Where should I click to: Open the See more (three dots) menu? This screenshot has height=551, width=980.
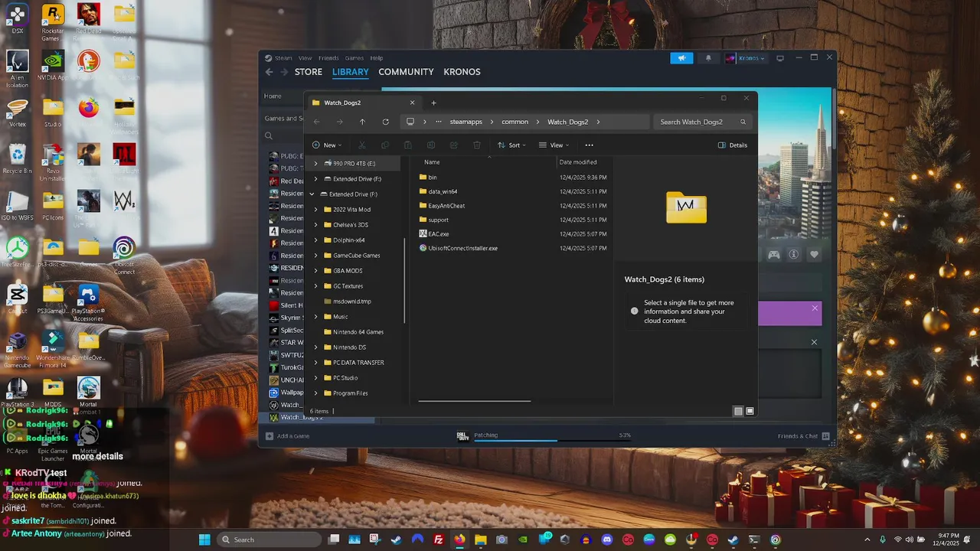pyautogui.click(x=589, y=145)
